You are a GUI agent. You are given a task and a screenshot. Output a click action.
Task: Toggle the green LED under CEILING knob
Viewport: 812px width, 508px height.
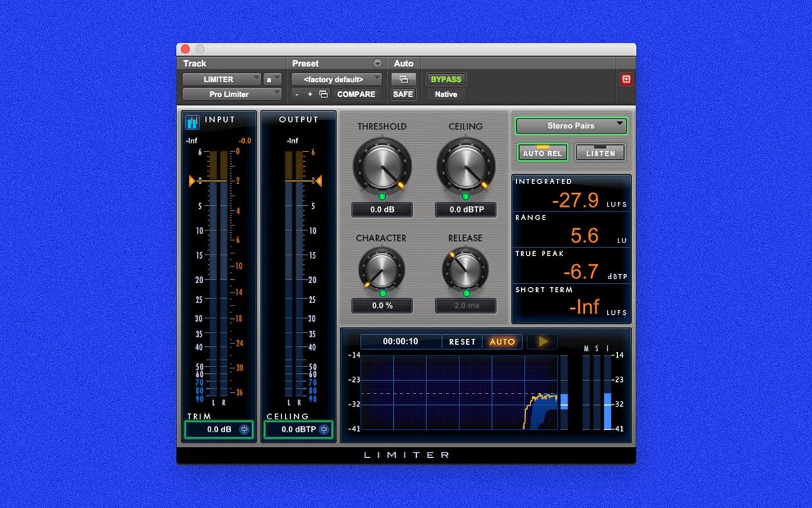(466, 196)
